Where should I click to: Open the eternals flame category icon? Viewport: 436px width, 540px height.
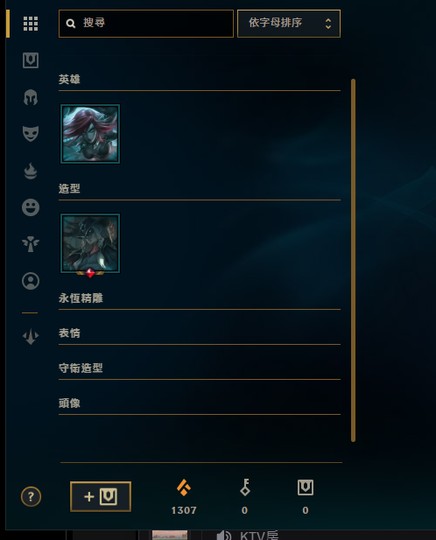tap(31, 171)
